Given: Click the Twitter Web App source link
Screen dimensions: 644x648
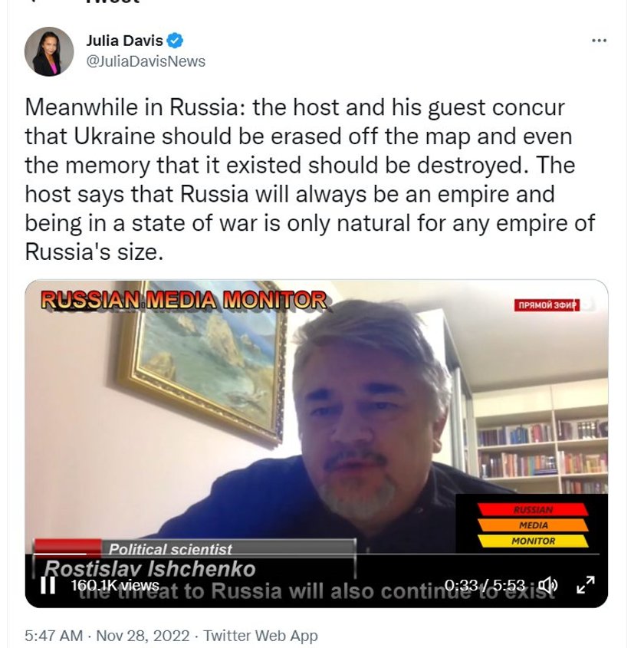Looking at the screenshot, I should click(x=261, y=636).
